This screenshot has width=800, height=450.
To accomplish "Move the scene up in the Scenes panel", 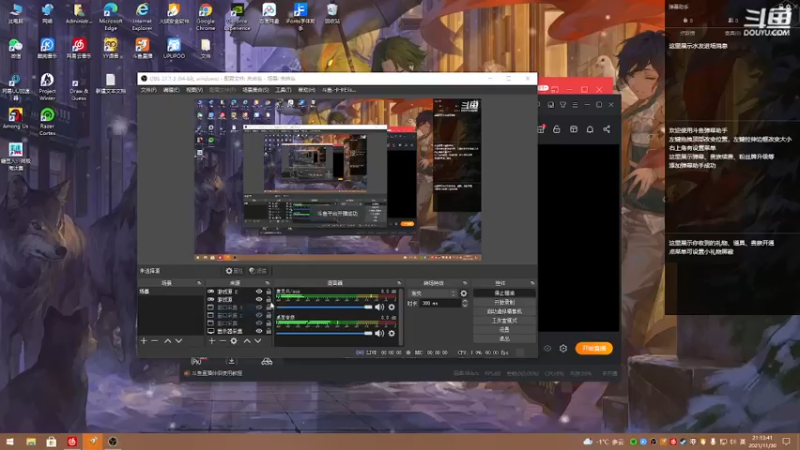I will coord(167,341).
